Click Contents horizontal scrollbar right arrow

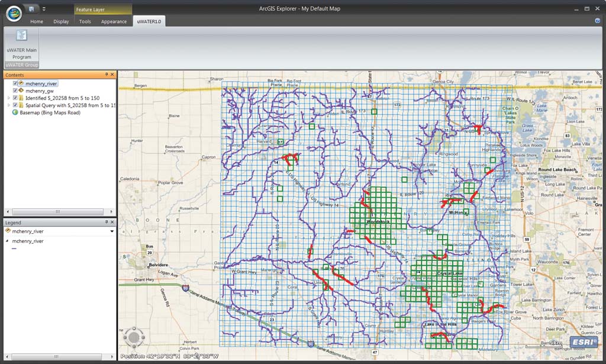(111, 212)
